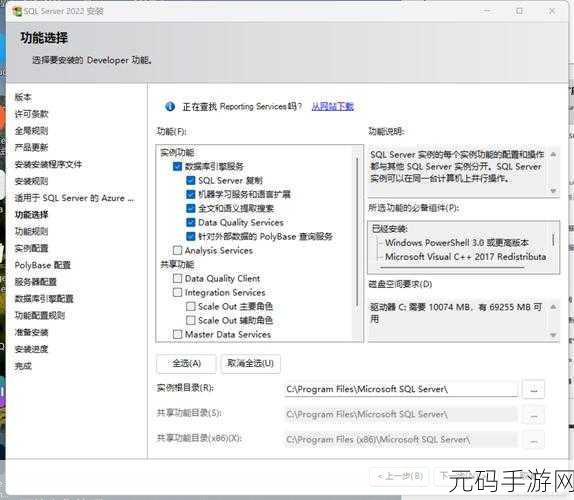Screen dimensions: 574x500
Task: Click the 共享功能目录(x86) path field
Action: (x=400, y=439)
